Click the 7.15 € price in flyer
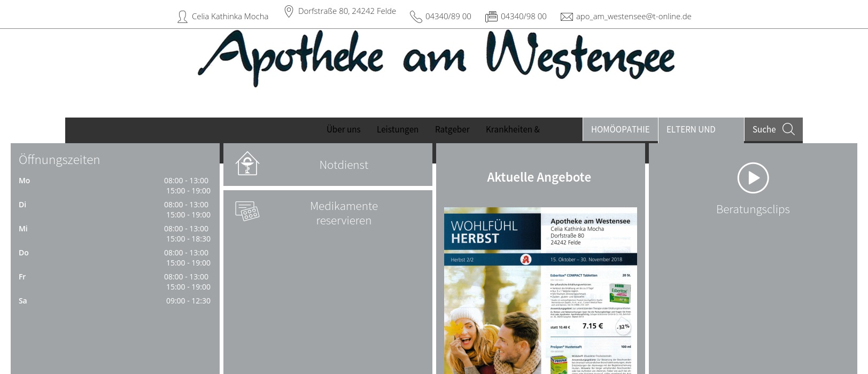868x374 pixels. pyautogui.click(x=593, y=326)
